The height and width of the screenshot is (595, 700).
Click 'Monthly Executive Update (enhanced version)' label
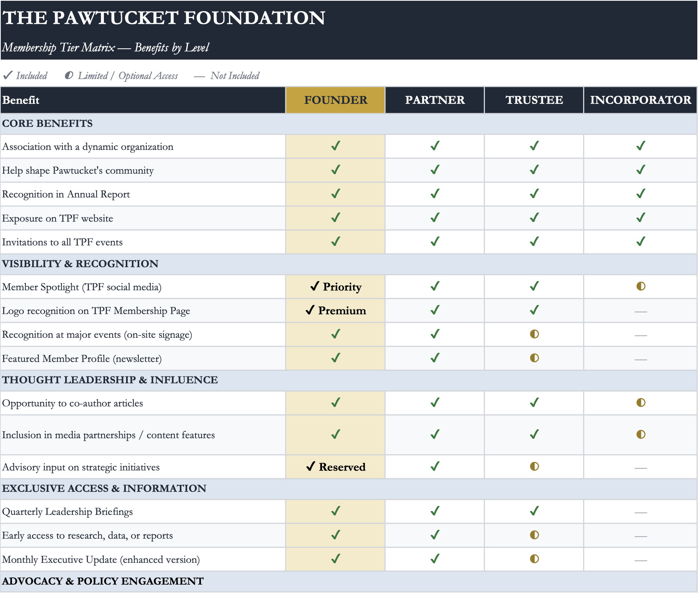click(101, 560)
